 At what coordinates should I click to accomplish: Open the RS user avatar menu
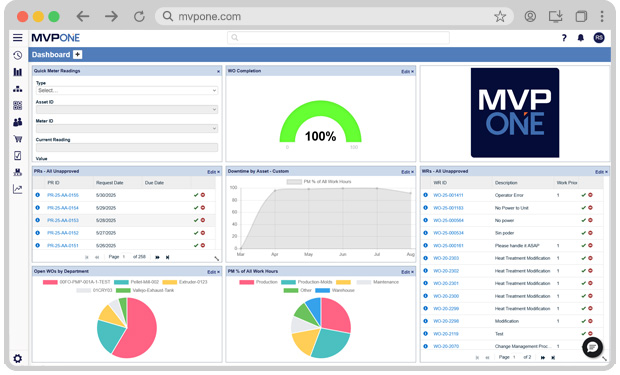click(x=599, y=38)
